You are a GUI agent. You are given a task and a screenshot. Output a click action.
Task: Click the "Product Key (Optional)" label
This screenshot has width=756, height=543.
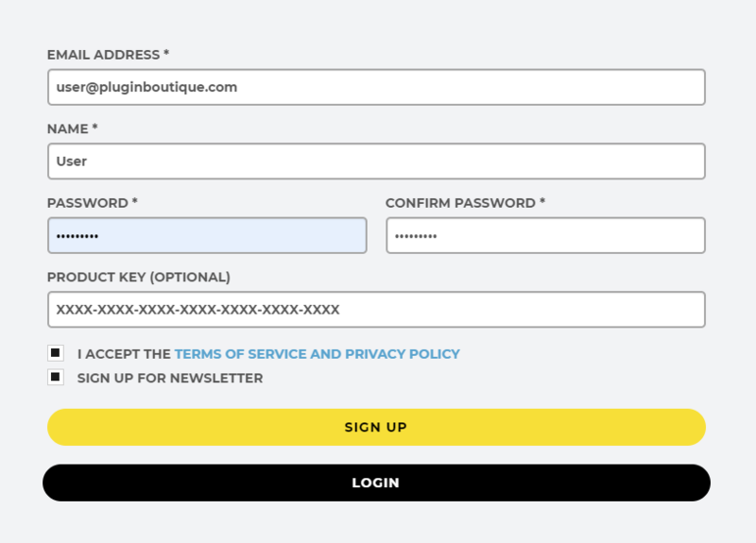click(138, 277)
